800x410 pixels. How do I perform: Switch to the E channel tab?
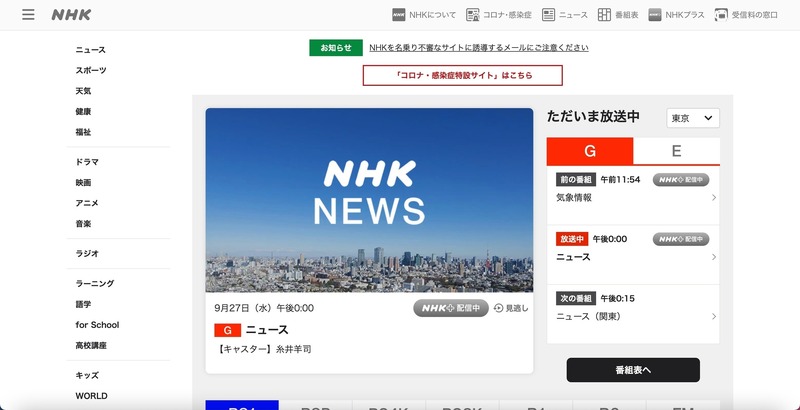click(677, 151)
